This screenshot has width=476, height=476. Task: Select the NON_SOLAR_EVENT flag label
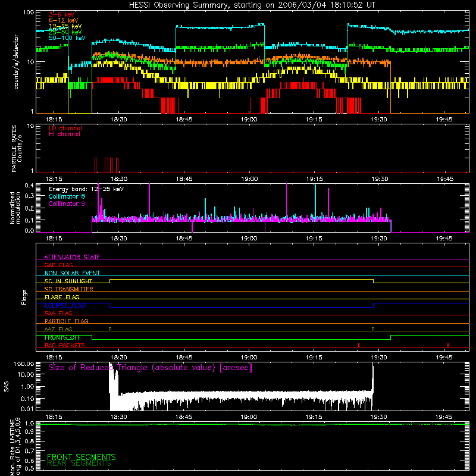(72, 273)
